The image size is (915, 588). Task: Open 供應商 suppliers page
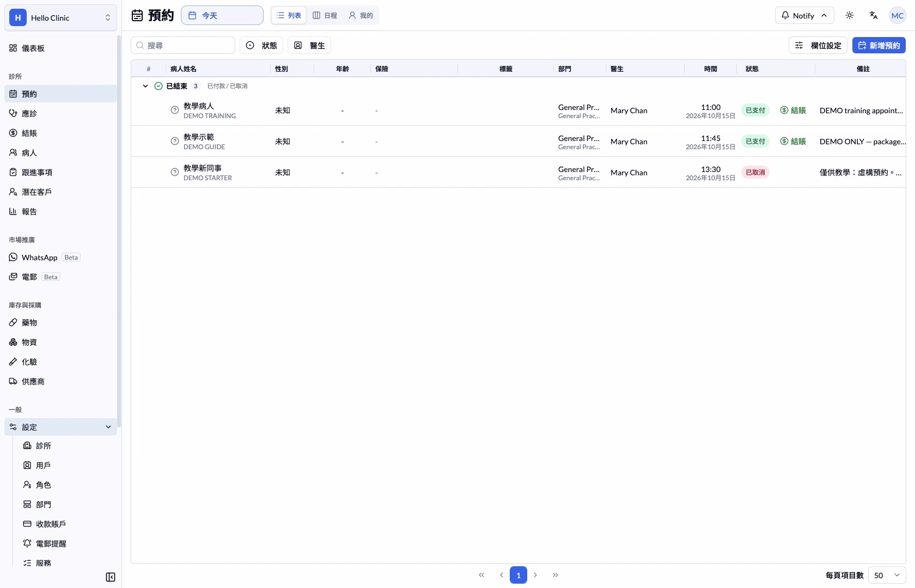(60, 381)
